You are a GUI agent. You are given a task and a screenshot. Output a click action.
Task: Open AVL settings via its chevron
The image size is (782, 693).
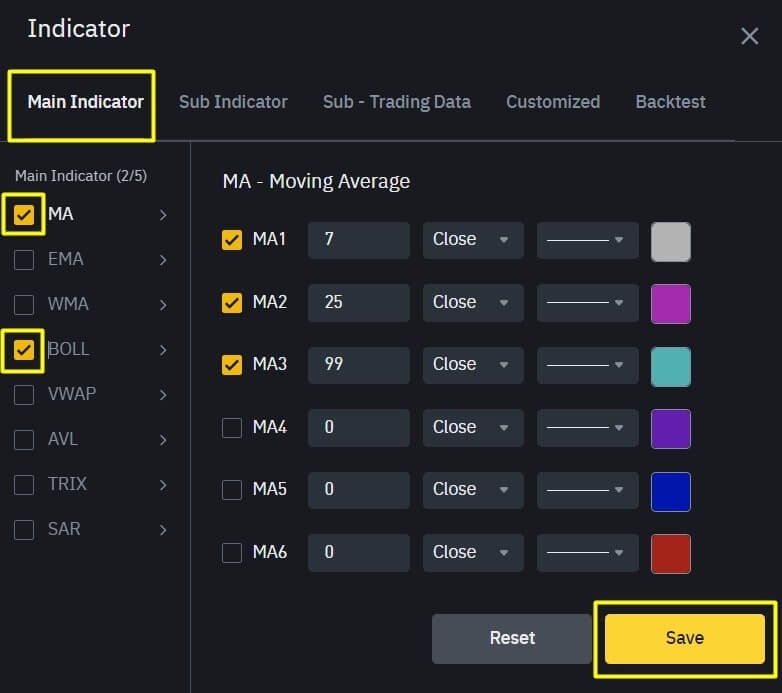tap(163, 440)
